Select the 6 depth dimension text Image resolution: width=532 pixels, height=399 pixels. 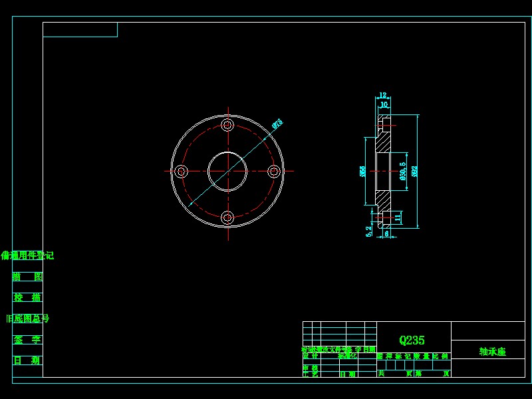point(386,234)
